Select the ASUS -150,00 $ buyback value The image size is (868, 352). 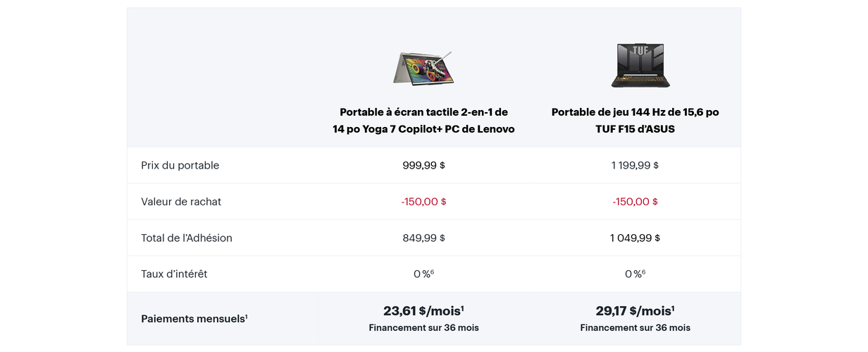tap(635, 202)
